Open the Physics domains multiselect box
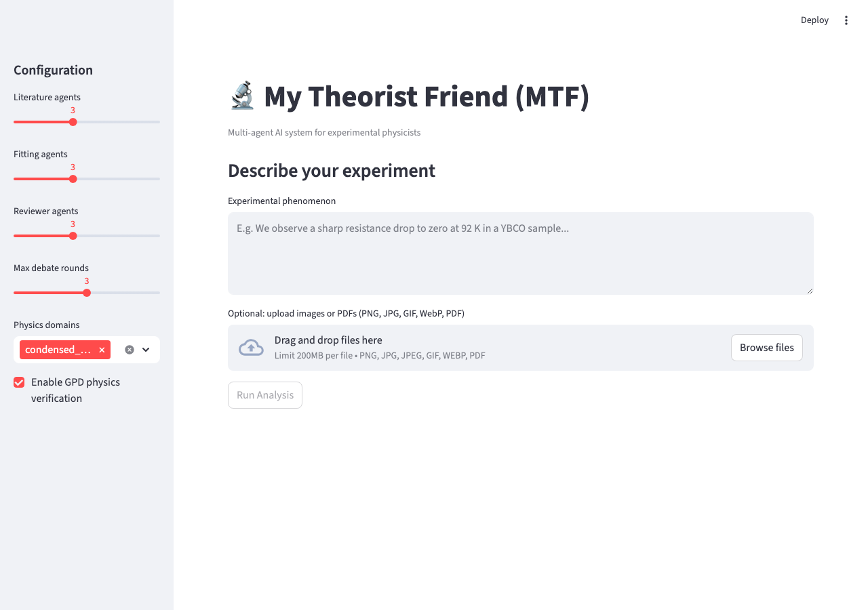 [115, 350]
